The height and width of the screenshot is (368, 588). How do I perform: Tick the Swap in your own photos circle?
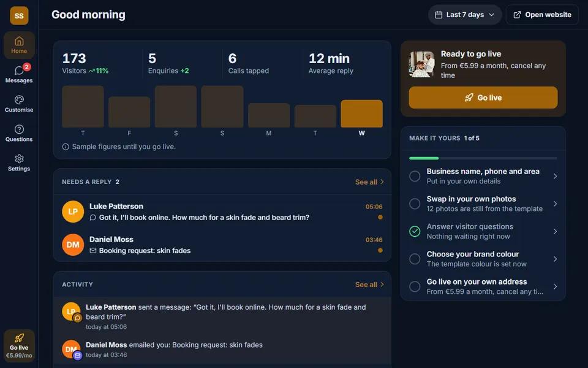coord(415,204)
